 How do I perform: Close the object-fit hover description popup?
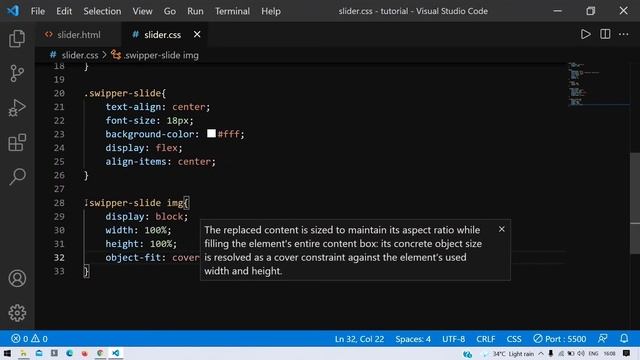(x=502, y=229)
